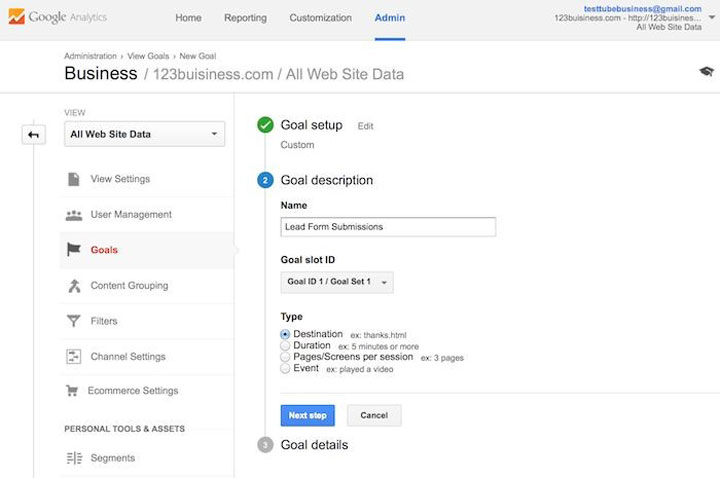Click the Ecommerce Settings cart icon
Image resolution: width=720 pixels, height=478 pixels.
(72, 391)
